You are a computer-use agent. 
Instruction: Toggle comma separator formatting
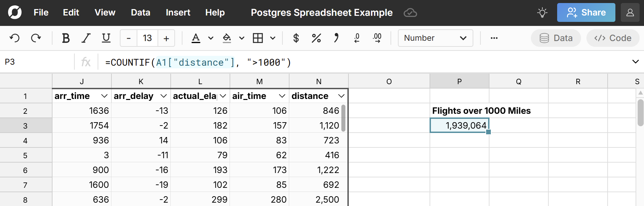click(336, 38)
